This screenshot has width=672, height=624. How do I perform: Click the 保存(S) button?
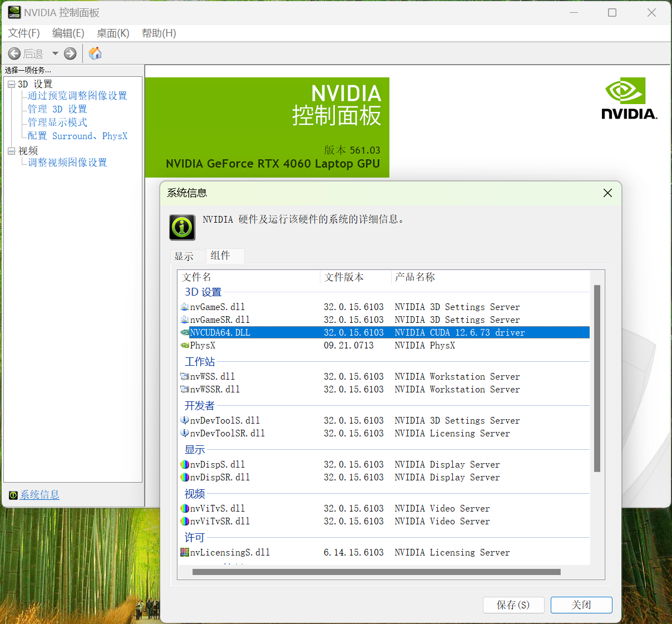click(513, 605)
